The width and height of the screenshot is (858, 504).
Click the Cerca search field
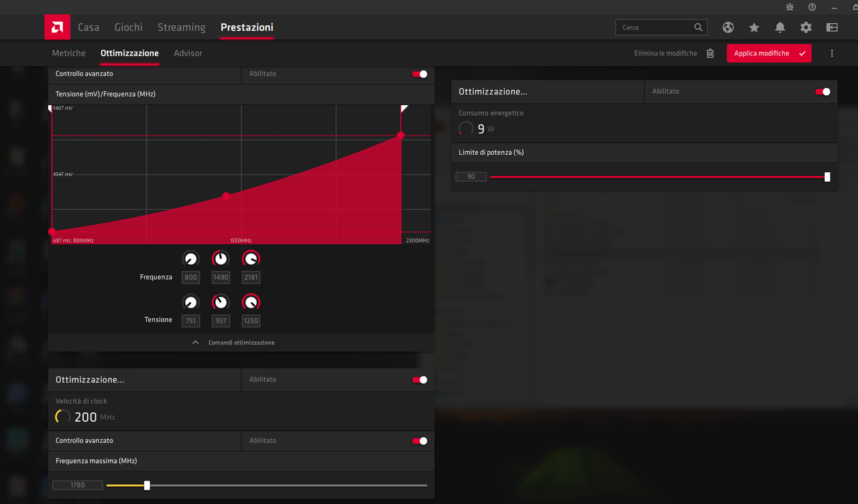(661, 27)
